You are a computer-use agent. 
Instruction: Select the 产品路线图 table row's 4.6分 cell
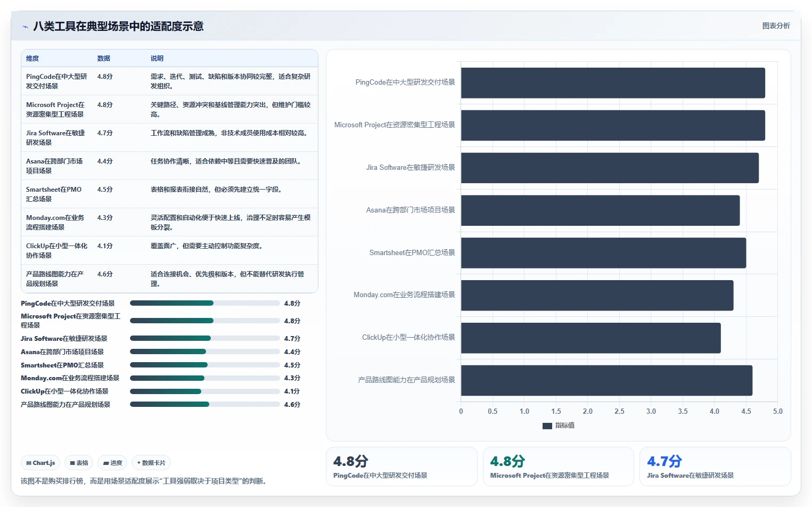[x=105, y=274]
